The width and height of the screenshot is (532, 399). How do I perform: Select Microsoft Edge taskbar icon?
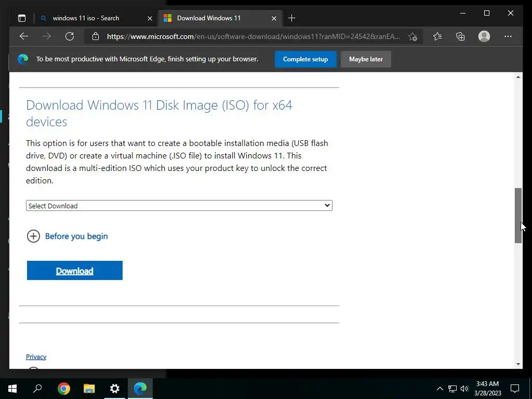point(140,389)
